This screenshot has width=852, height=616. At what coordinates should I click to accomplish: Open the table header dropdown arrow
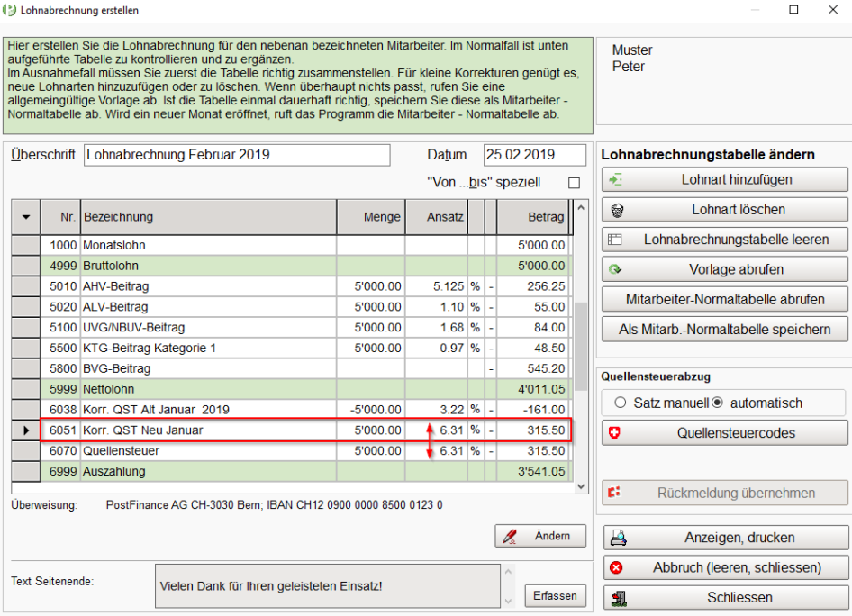[x=26, y=217]
